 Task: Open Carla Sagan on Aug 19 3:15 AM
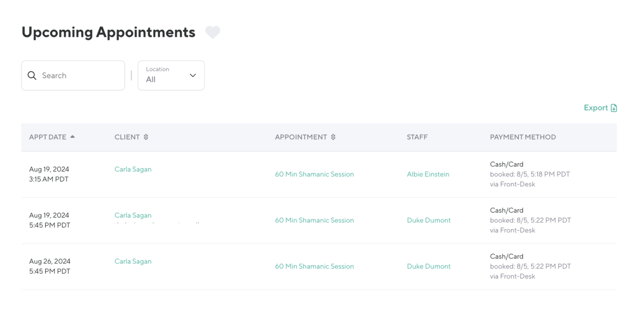pos(133,169)
